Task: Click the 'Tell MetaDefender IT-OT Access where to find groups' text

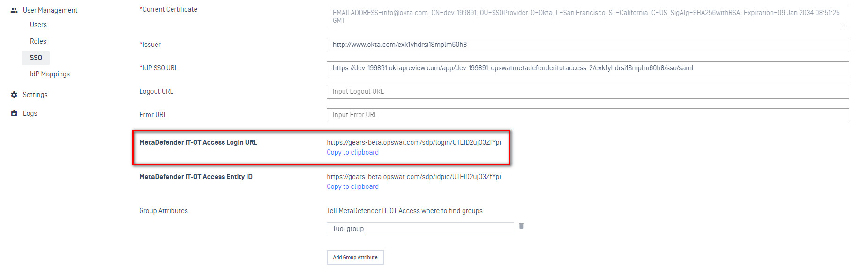Action: click(x=404, y=211)
